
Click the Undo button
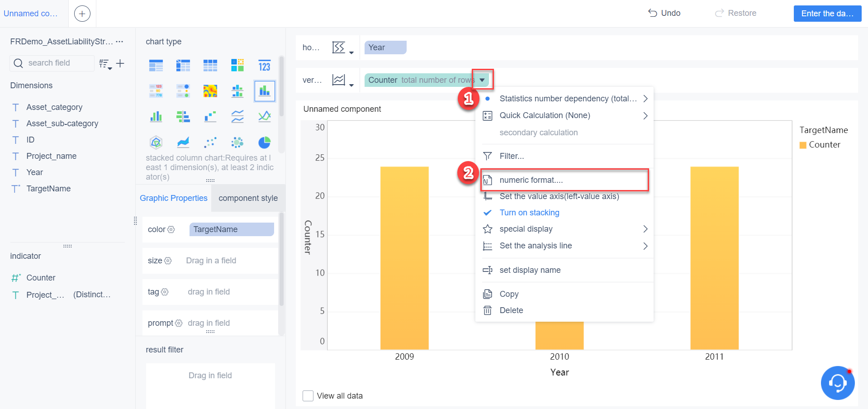pos(664,13)
